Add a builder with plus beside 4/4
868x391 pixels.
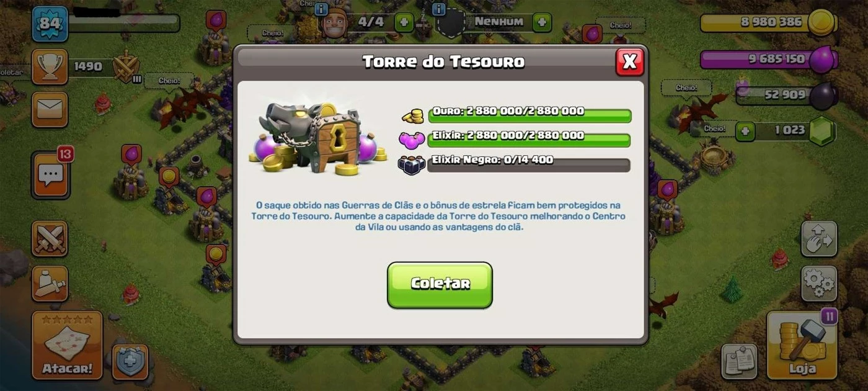(x=404, y=22)
